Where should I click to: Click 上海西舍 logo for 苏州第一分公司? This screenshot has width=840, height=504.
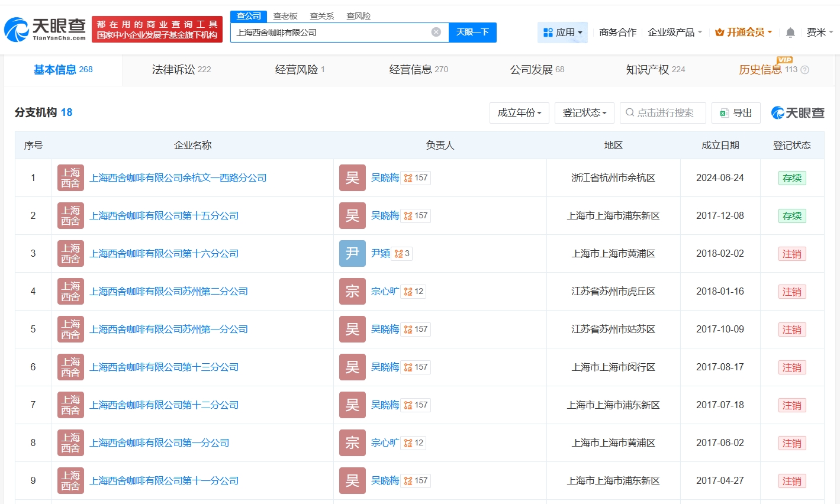pos(70,329)
